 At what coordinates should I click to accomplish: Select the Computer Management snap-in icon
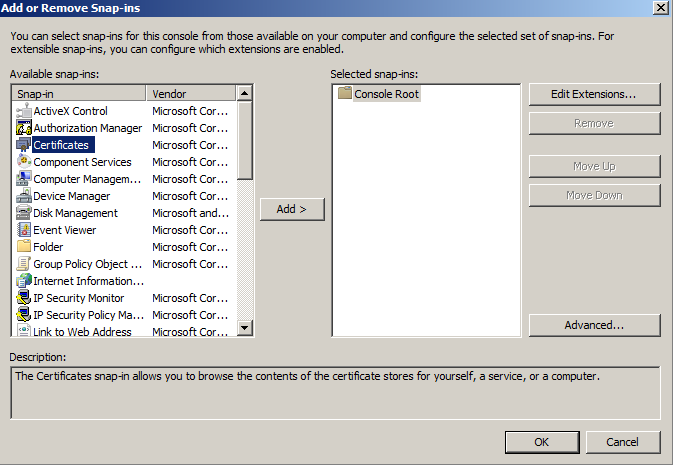(x=24, y=179)
